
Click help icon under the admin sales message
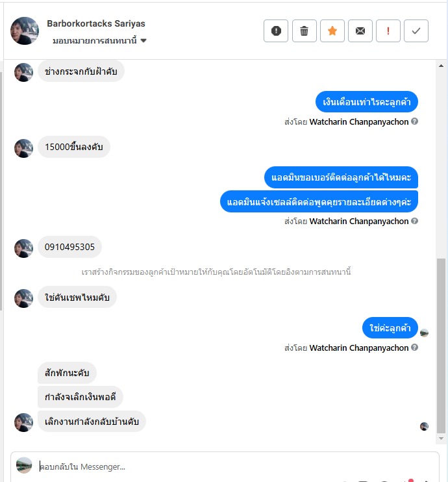(414, 221)
